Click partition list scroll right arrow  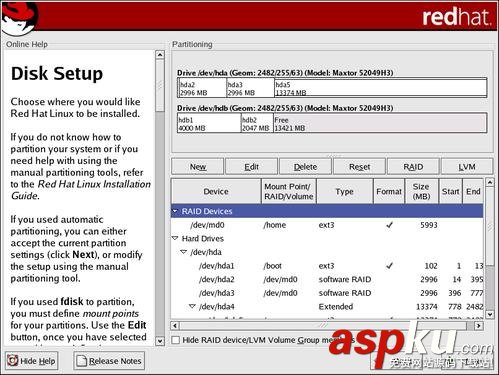pyautogui.click(x=479, y=326)
